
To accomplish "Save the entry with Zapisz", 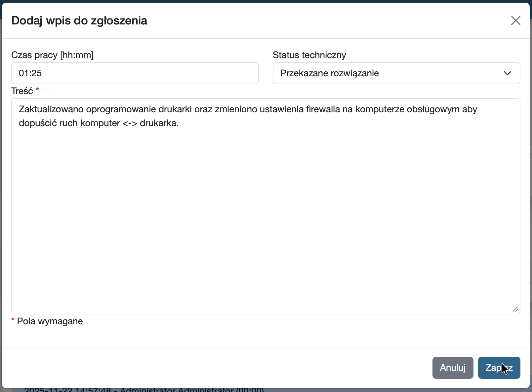I will pos(499,368).
